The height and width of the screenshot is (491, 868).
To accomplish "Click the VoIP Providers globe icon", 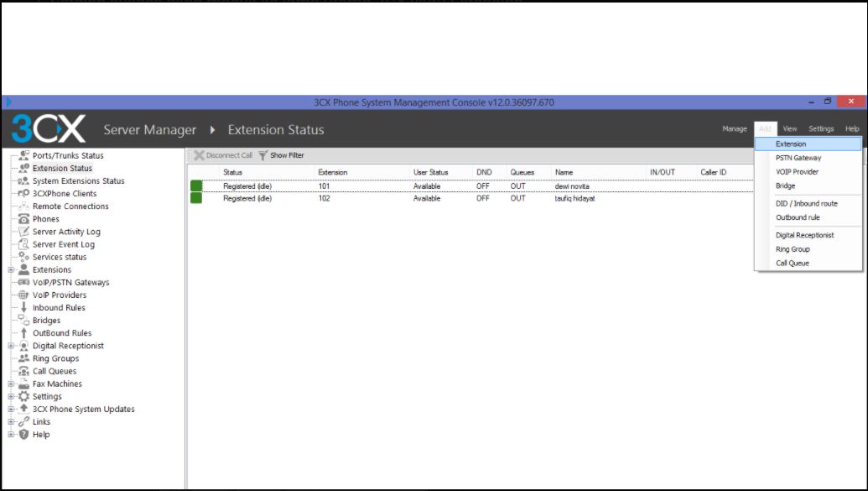I will (23, 295).
